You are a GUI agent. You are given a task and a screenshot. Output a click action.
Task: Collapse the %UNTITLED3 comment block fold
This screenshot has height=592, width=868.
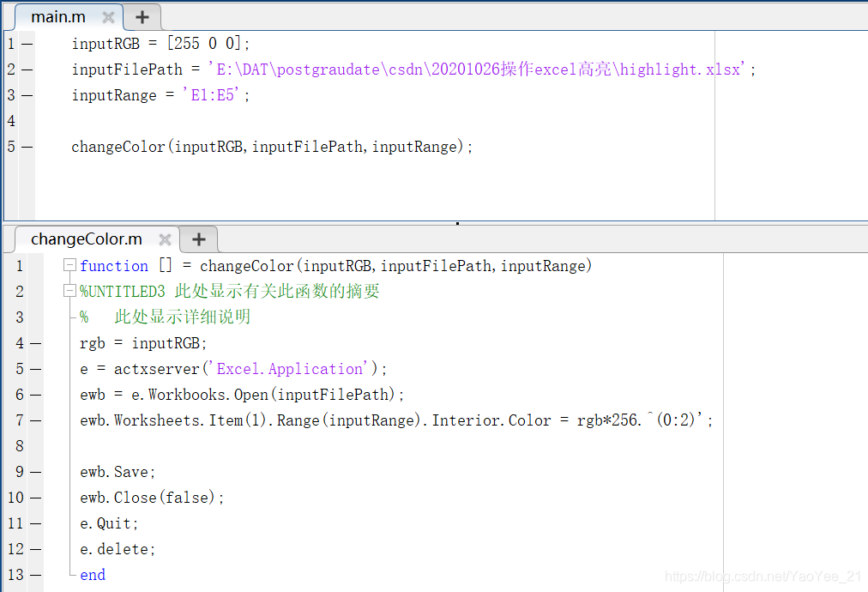[x=69, y=291]
